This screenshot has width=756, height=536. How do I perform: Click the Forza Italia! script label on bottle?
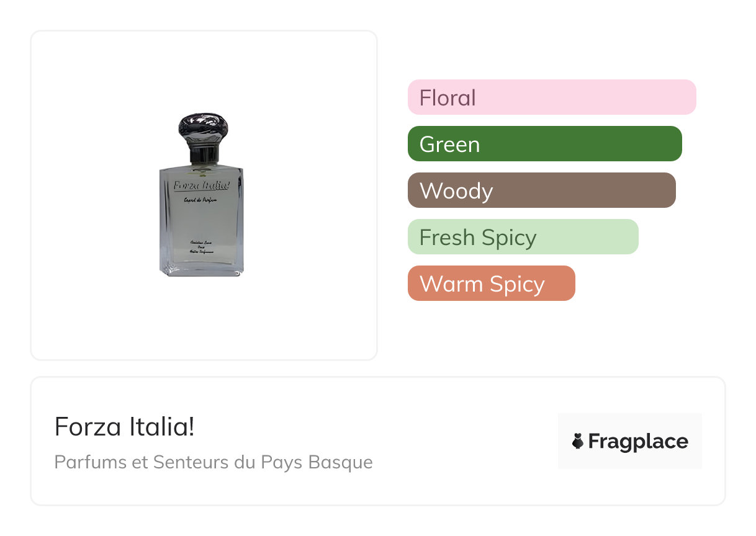(200, 185)
